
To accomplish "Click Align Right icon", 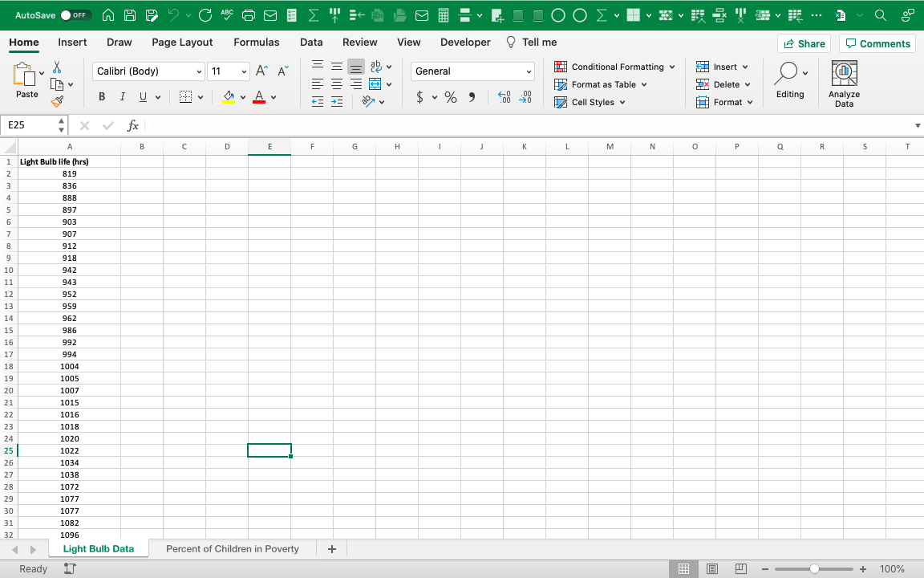I will coord(356,83).
